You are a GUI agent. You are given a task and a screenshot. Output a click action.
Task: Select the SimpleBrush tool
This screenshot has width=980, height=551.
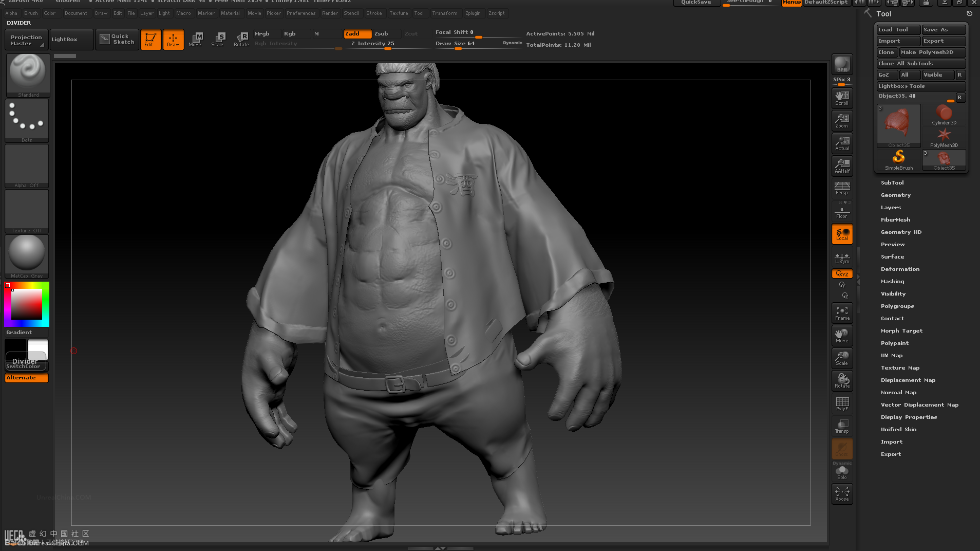[899, 160]
